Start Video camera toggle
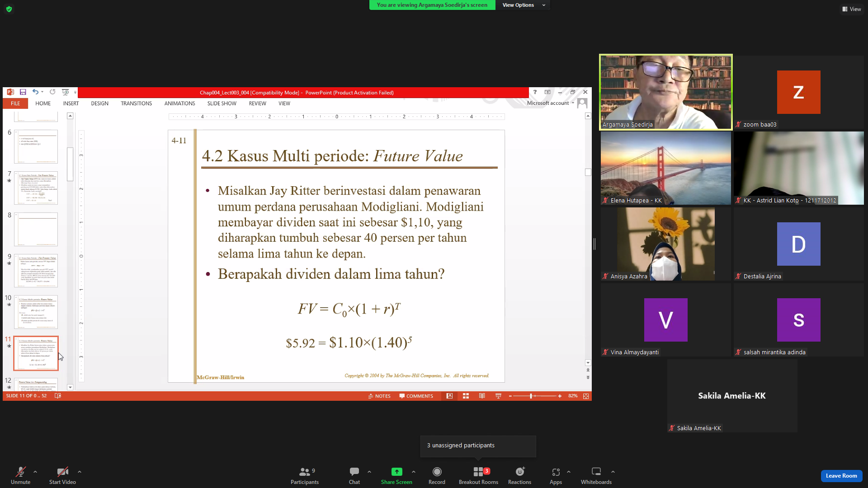This screenshot has width=868, height=488. [62, 476]
